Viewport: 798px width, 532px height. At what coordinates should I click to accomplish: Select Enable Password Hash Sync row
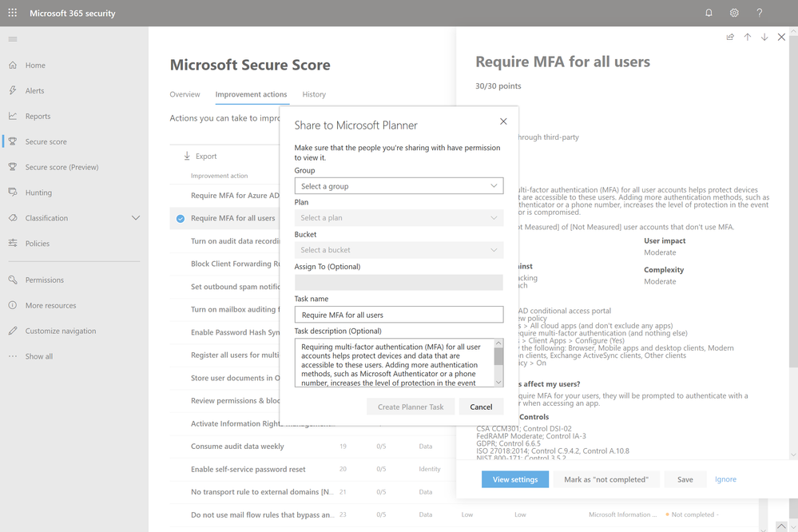(x=224, y=332)
